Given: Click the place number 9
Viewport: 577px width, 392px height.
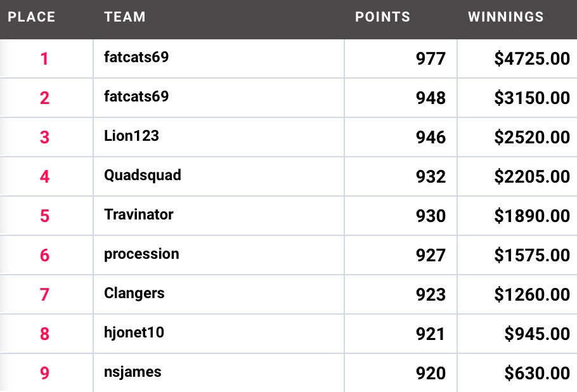Looking at the screenshot, I should click(x=44, y=373).
